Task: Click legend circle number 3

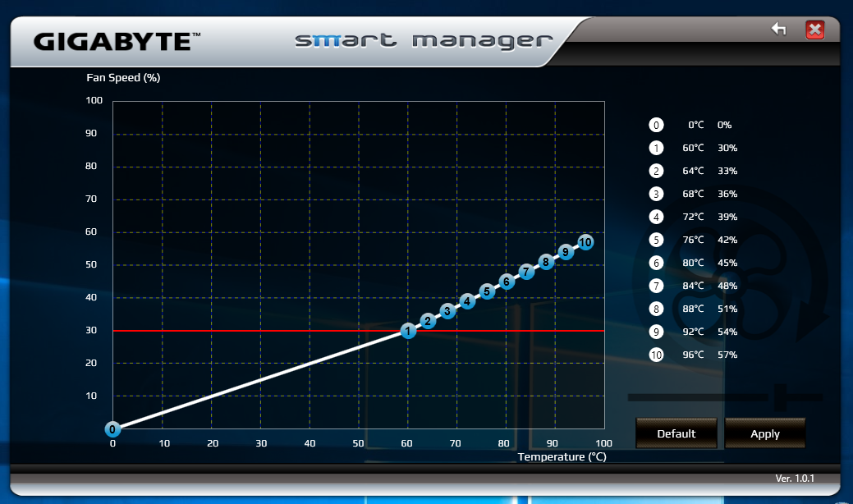Action: [x=656, y=194]
